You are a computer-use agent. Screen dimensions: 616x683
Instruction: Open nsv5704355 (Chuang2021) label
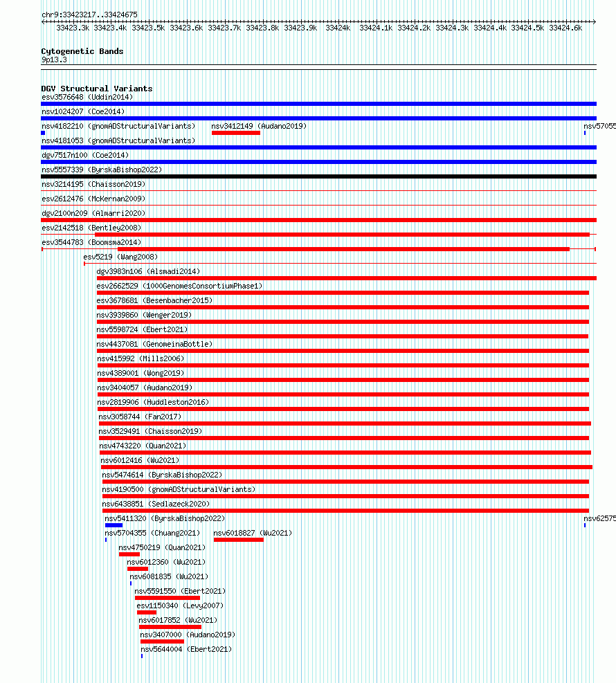tap(152, 533)
